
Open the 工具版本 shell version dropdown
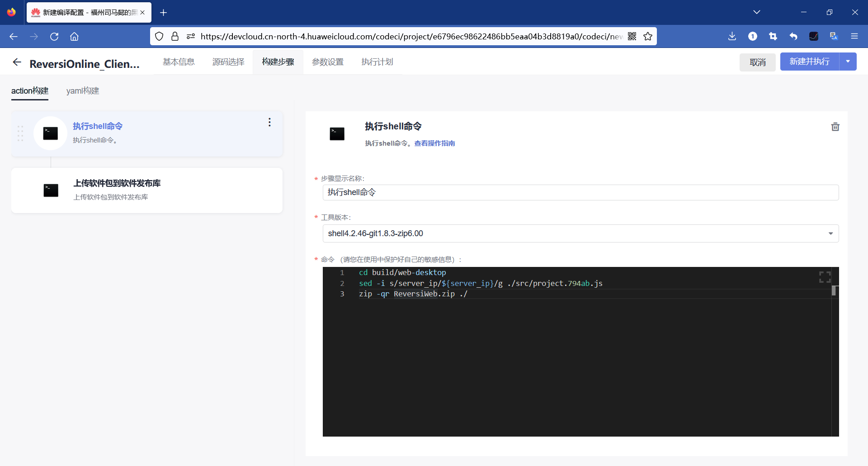580,233
